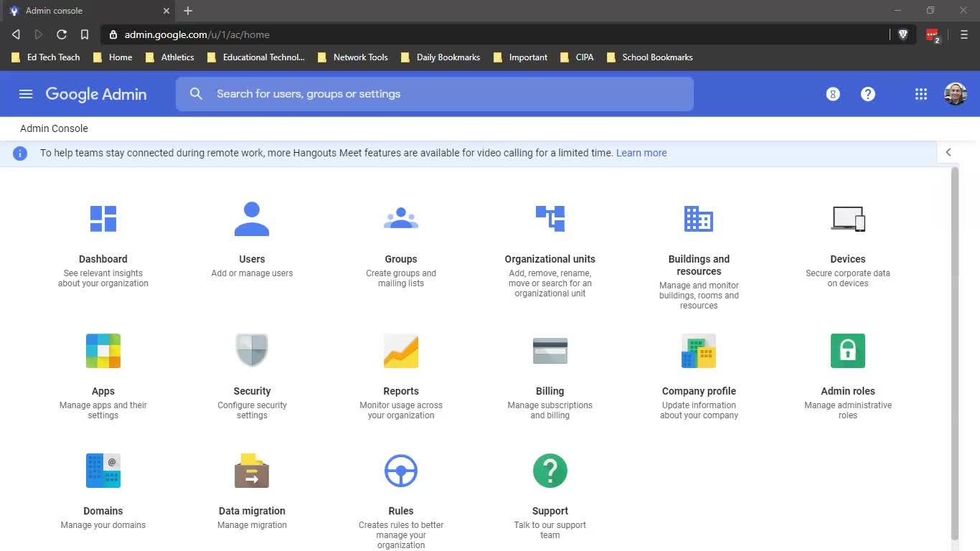Open the Security shield icon
This screenshot has height=551, width=980.
point(252,350)
